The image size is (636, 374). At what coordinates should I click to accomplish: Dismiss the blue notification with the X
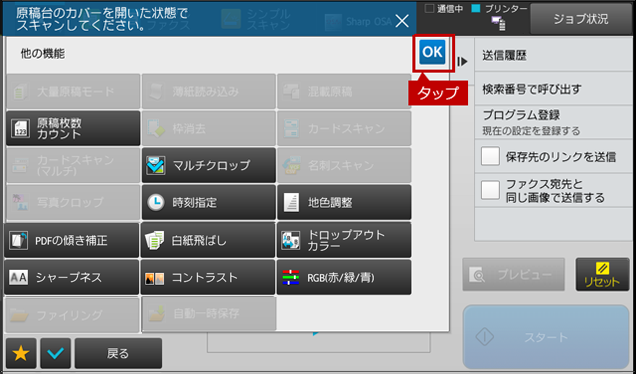402,21
